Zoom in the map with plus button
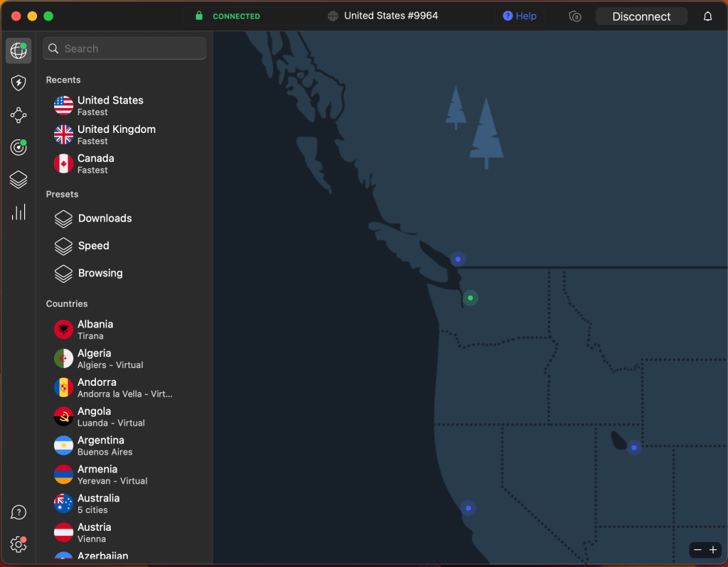Image resolution: width=728 pixels, height=567 pixels. click(x=713, y=550)
